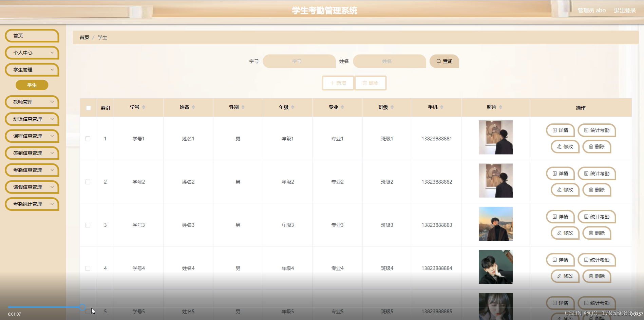
Task: Click phone number 13823888883
Action: (437, 225)
